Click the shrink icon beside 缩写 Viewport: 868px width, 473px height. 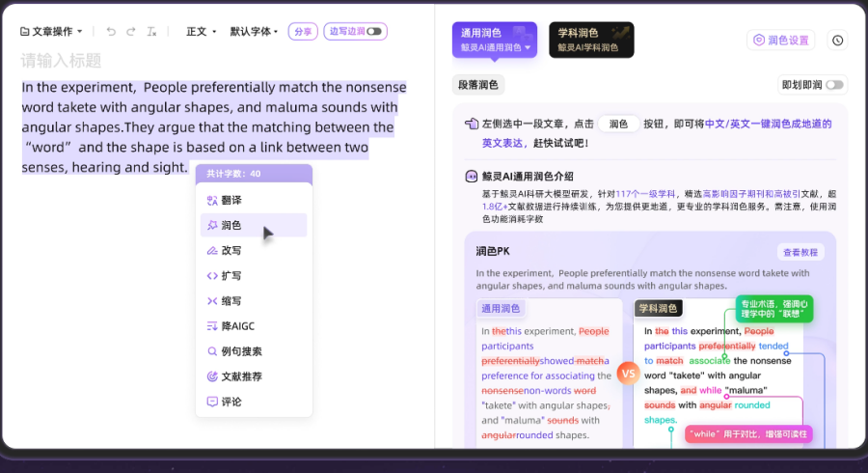pos(212,301)
